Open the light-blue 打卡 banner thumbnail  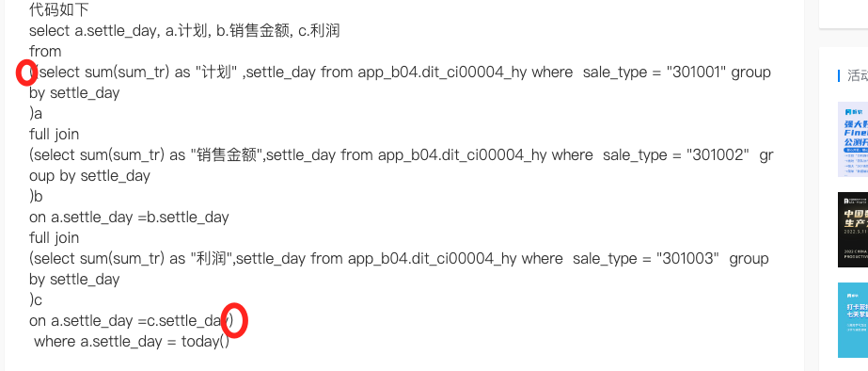pos(853,320)
